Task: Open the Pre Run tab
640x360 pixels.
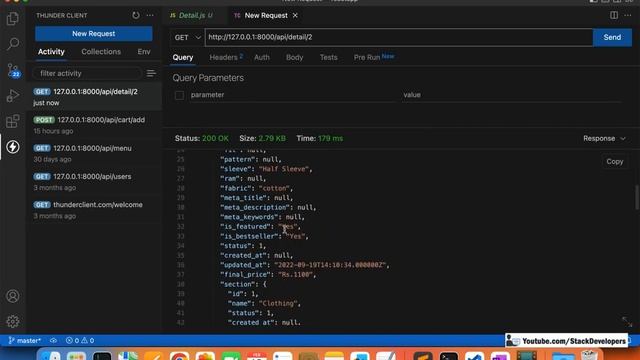Action: coord(373,58)
